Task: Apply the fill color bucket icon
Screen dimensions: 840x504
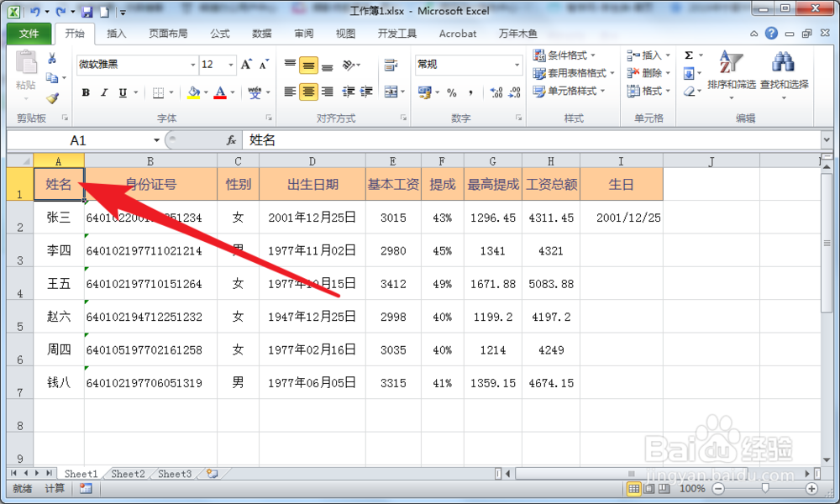Action: (193, 92)
